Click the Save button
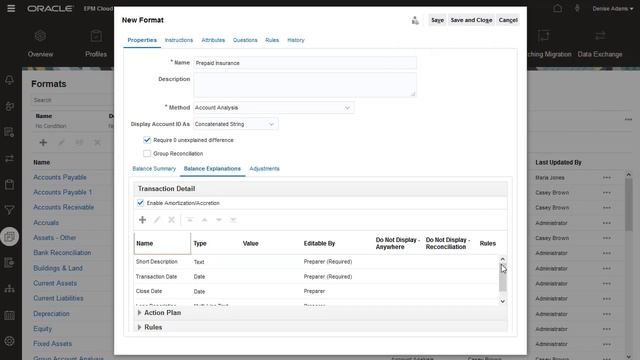Image resolution: width=640 pixels, height=360 pixels. pyautogui.click(x=438, y=20)
